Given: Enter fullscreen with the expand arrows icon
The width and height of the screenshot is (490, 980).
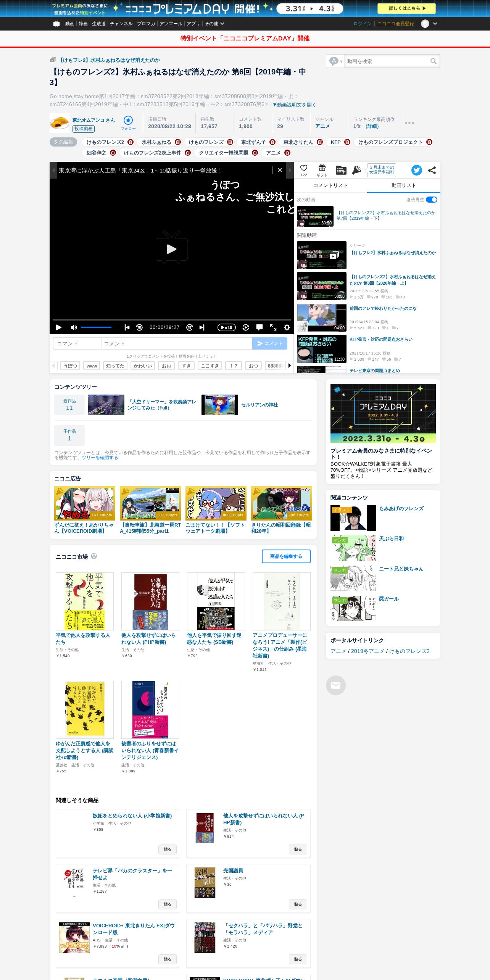Looking at the screenshot, I should [273, 327].
